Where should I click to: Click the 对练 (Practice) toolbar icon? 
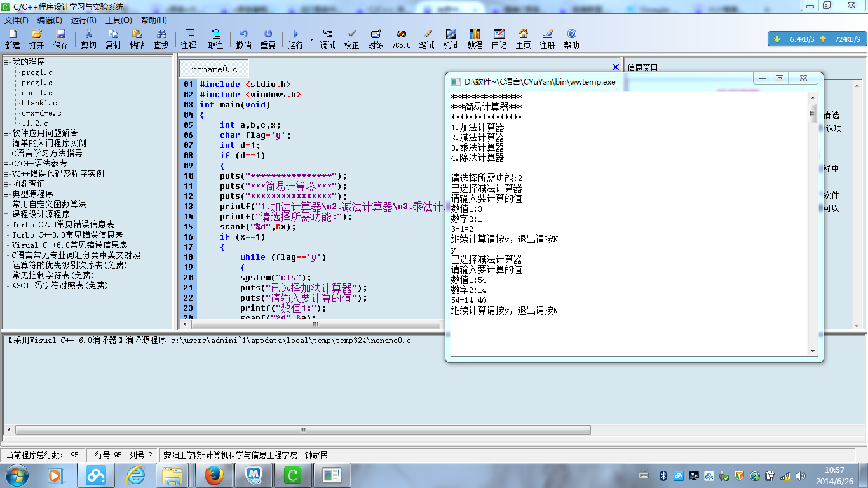pos(376,39)
